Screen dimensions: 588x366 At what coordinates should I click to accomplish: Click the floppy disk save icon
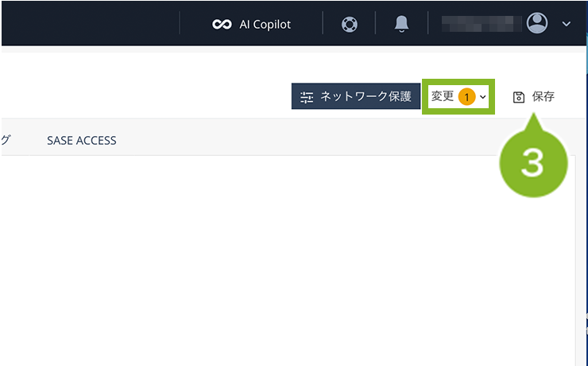(x=519, y=97)
